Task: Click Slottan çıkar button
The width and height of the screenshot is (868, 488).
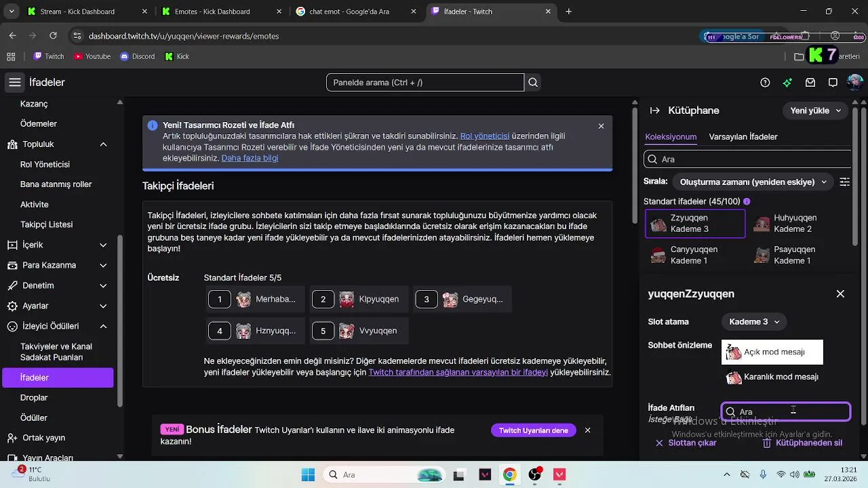Action: pyautogui.click(x=686, y=443)
